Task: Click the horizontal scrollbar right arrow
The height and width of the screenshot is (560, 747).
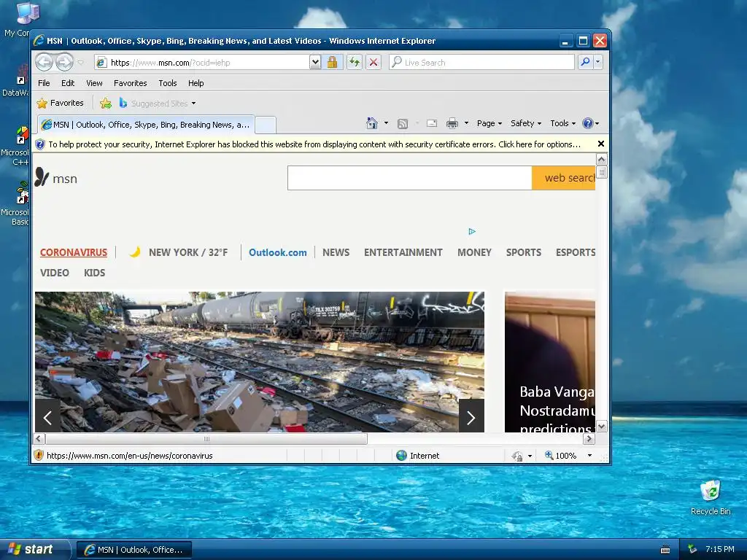Action: pyautogui.click(x=589, y=438)
